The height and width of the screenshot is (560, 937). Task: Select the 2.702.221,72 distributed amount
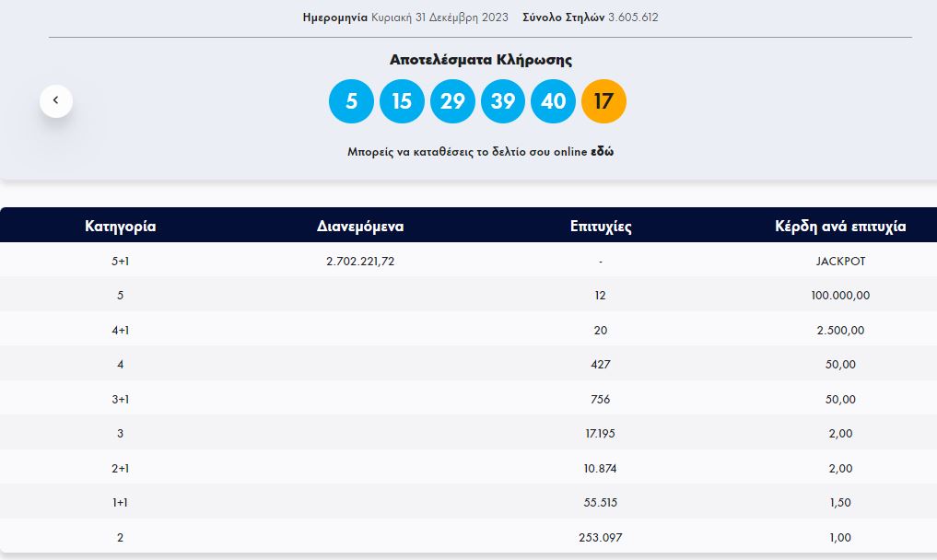pyautogui.click(x=360, y=261)
